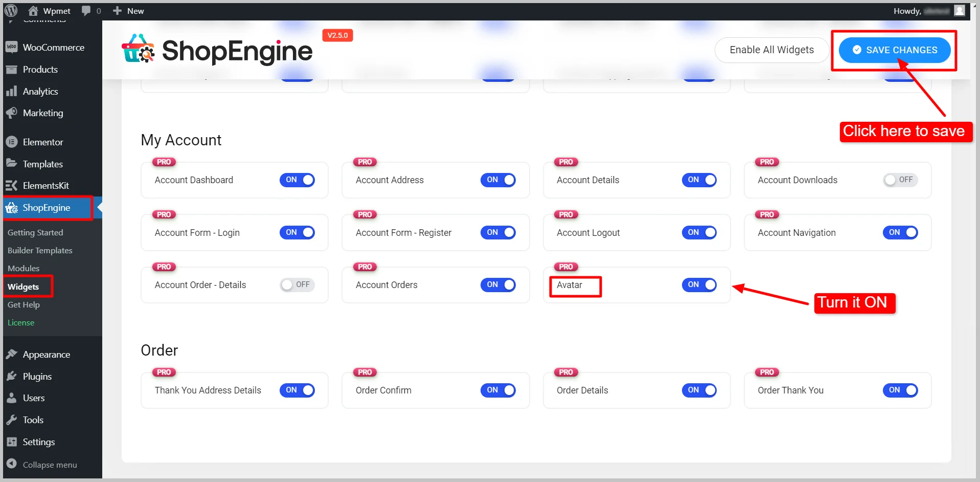Turn off the Account Dashboard toggle
The width and height of the screenshot is (980, 482).
pos(297,180)
